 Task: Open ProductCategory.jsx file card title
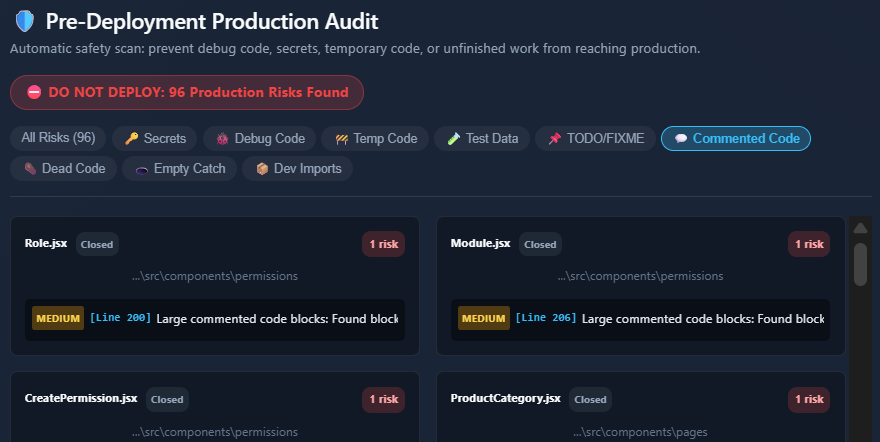pyautogui.click(x=505, y=398)
